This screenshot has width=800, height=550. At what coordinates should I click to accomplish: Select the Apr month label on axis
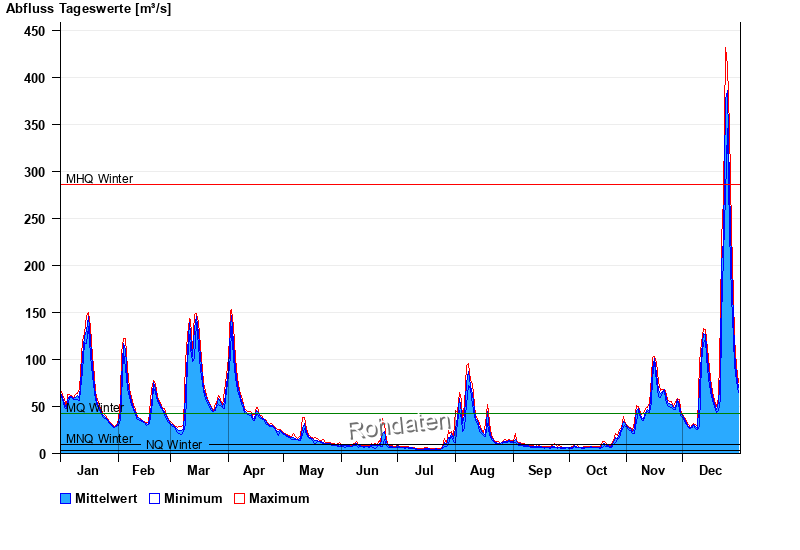click(254, 471)
